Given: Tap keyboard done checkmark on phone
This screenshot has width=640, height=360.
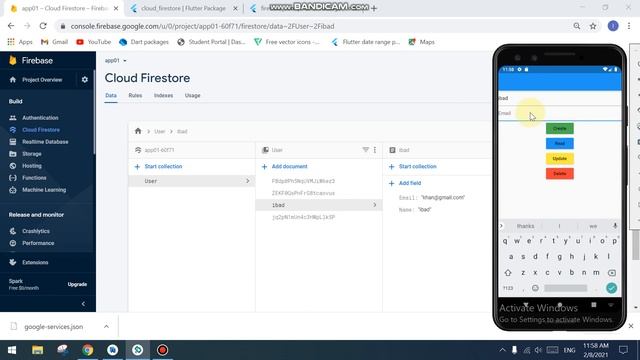Looking at the screenshot, I should [611, 288].
